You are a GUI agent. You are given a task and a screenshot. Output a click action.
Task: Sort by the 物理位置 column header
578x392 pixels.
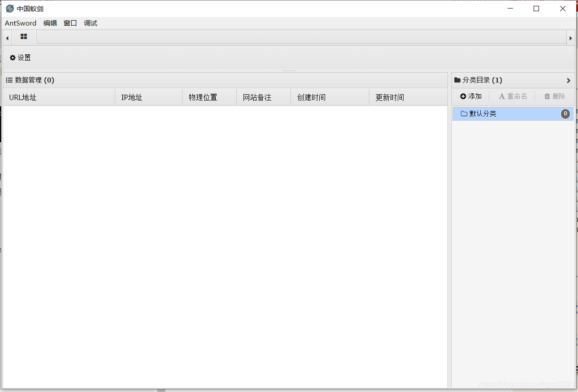pos(209,97)
